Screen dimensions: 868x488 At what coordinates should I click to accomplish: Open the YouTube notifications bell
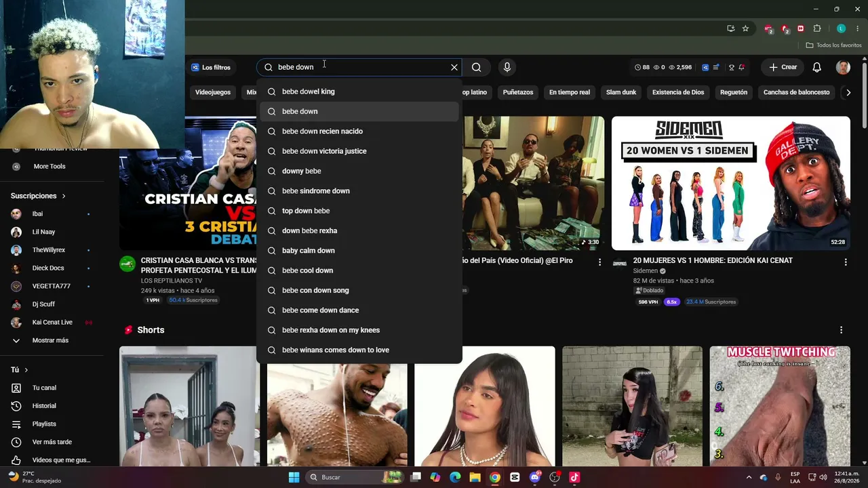[817, 67]
